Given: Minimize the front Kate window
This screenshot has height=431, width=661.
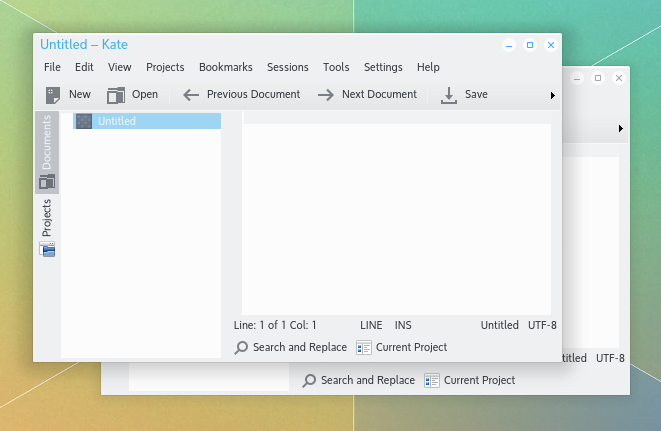Looking at the screenshot, I should coord(509,45).
